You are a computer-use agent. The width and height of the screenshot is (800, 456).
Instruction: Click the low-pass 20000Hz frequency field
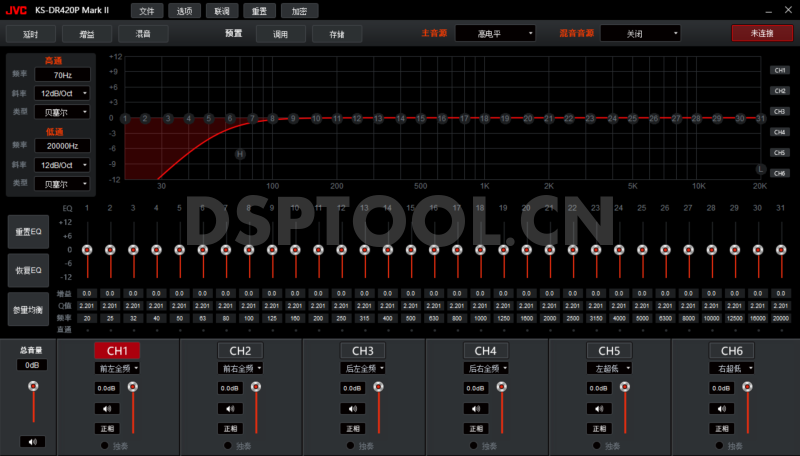[64, 146]
